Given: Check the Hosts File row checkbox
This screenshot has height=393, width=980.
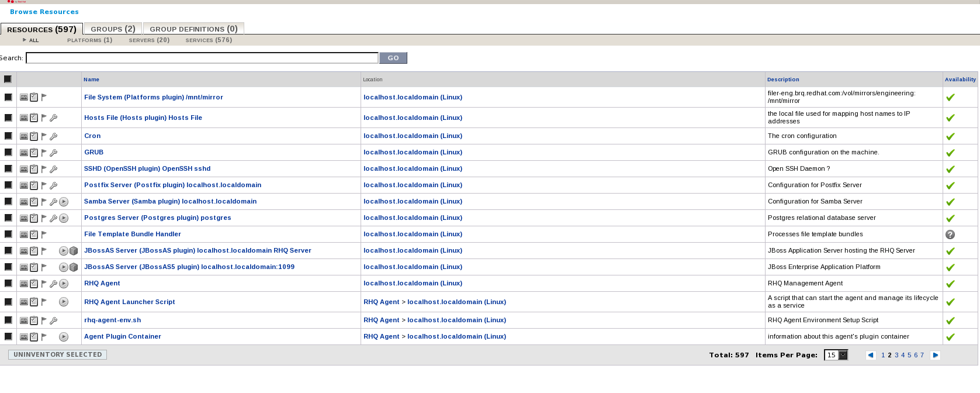Looking at the screenshot, I should click(x=8, y=118).
